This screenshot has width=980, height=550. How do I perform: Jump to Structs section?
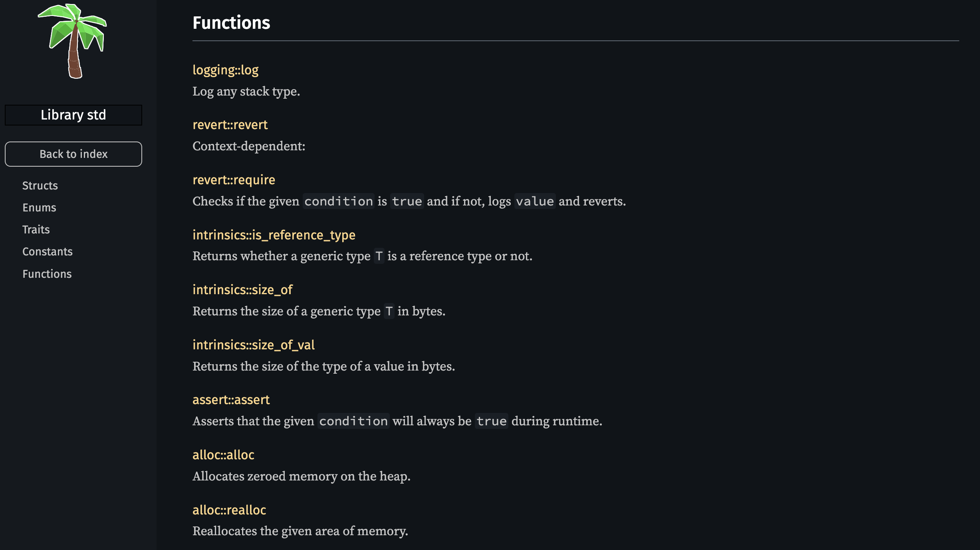pyautogui.click(x=40, y=185)
